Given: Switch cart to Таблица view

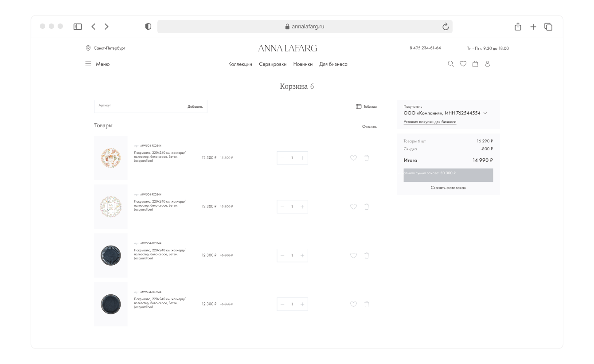Looking at the screenshot, I should pyautogui.click(x=366, y=106).
